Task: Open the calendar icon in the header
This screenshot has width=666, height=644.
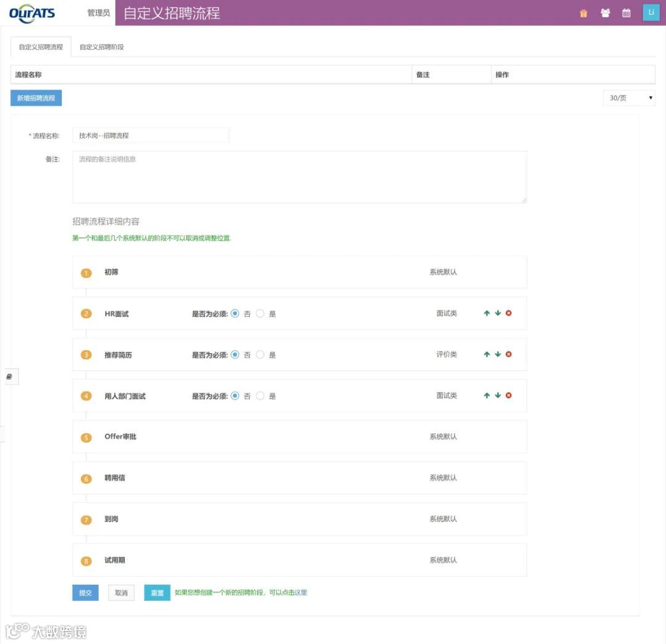Action: [626, 13]
